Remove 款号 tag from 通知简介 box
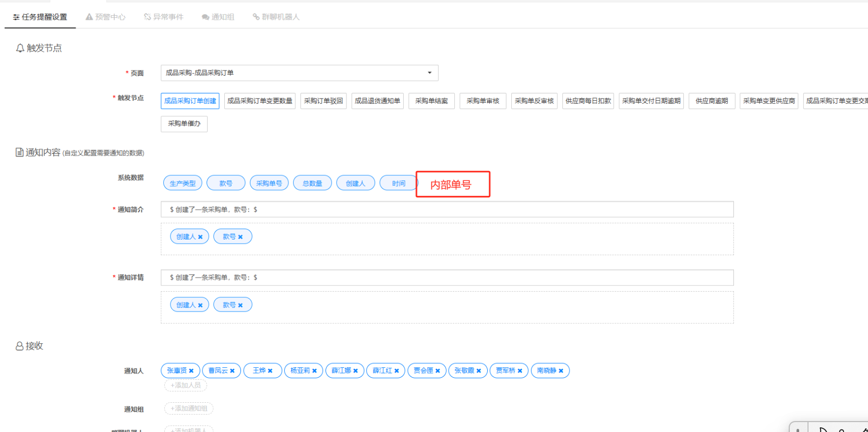Image resolution: width=868 pixels, height=432 pixels. click(x=240, y=237)
